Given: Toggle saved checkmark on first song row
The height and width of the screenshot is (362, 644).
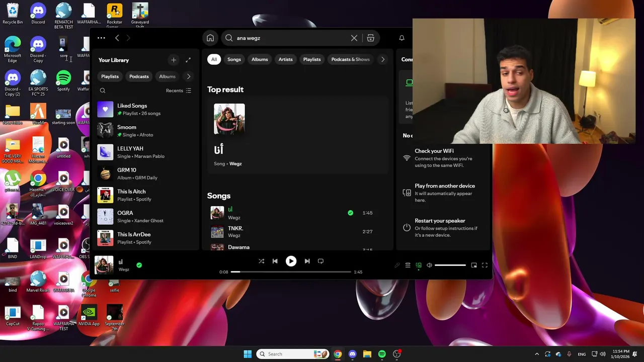Looking at the screenshot, I should [x=350, y=213].
